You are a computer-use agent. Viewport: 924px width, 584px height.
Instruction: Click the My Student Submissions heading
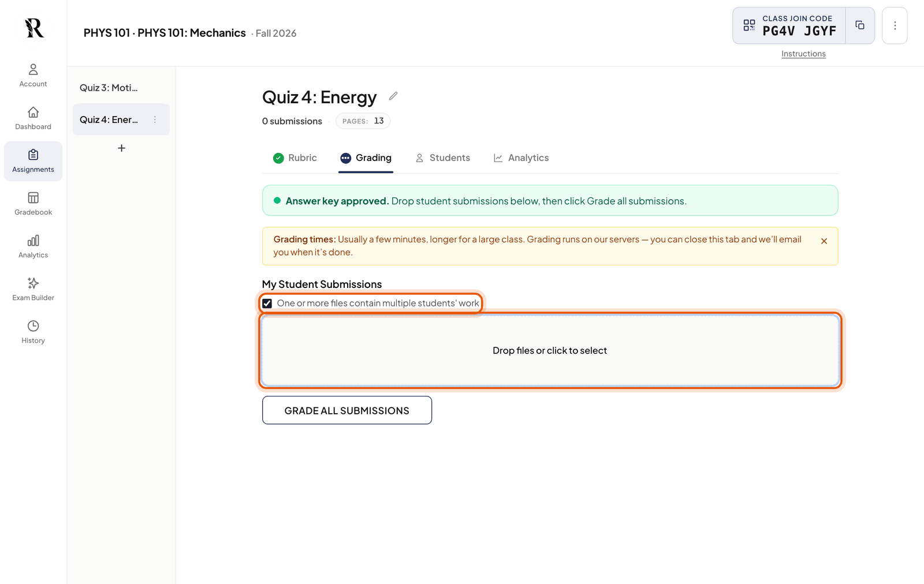(322, 284)
